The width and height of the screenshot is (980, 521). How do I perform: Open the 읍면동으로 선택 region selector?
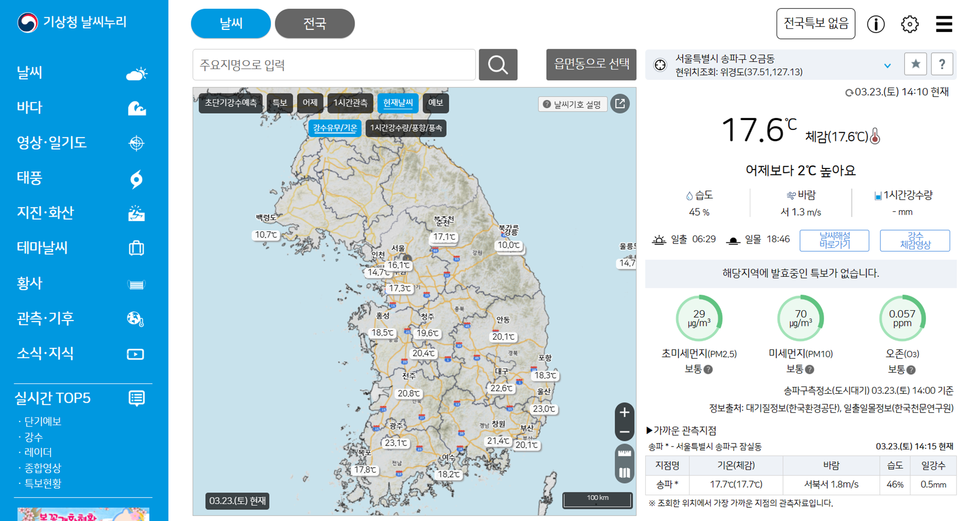tap(591, 65)
